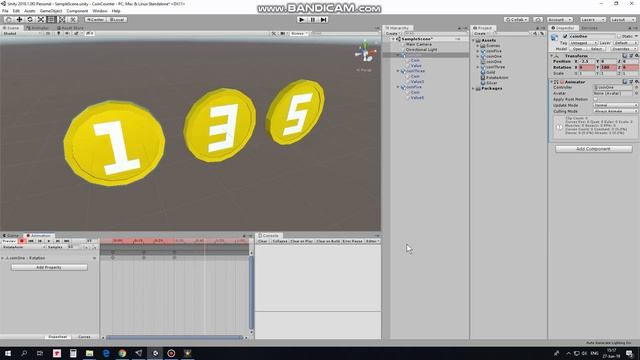The image size is (640, 360).
Task: Toggle the Local/Global handle rotation button
Action: pyautogui.click(x=117, y=20)
